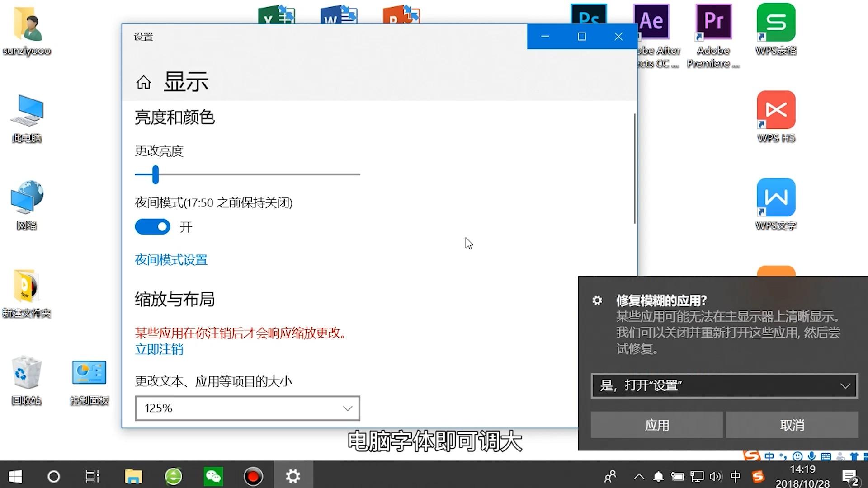Click the Settings gear taskbar icon
Viewport: 868px width, 488px height.
(x=293, y=476)
